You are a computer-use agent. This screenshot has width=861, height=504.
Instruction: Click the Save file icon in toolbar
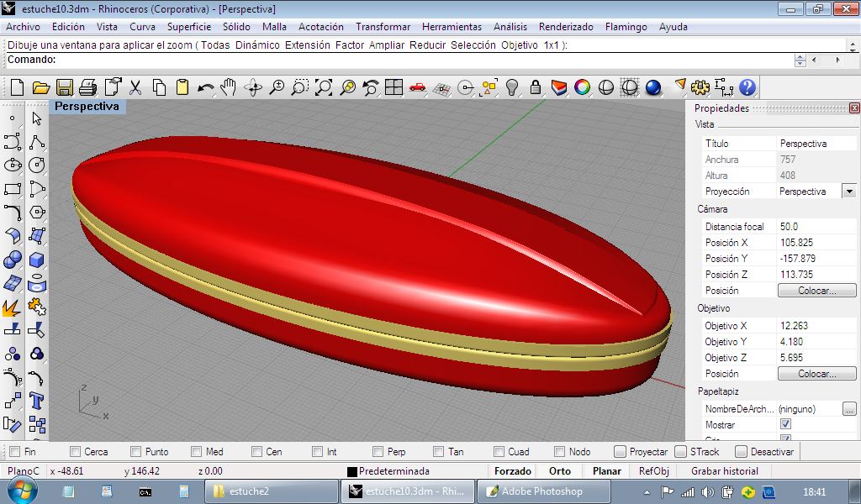[x=64, y=87]
